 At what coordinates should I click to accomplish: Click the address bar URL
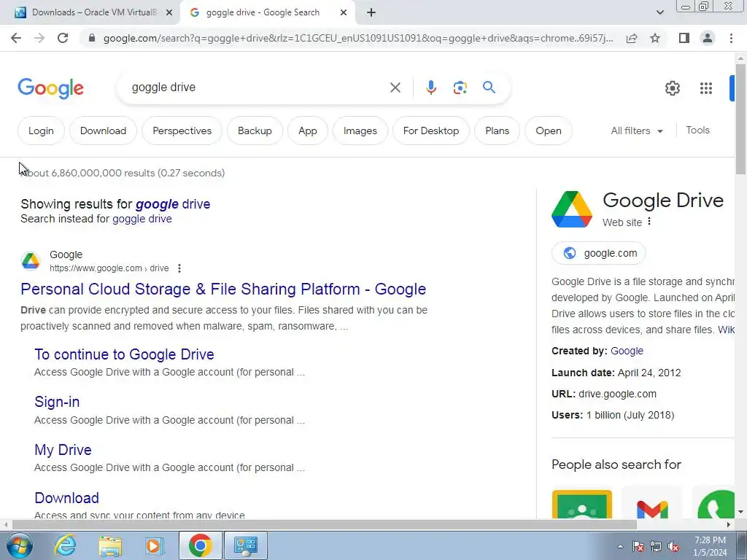coord(358,38)
